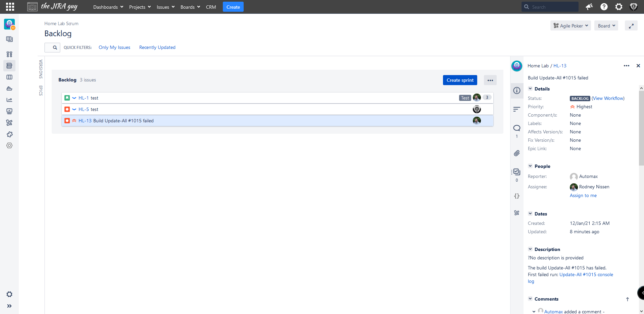The height and width of the screenshot is (314, 644).
Task: Click the feedback megaphone icon
Action: coord(589,7)
